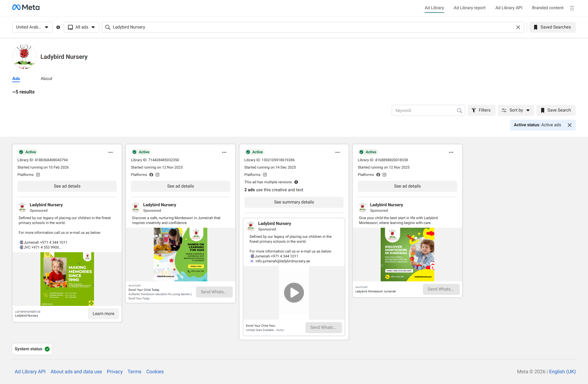Select the Ads tab
This screenshot has height=384, width=588.
point(16,79)
